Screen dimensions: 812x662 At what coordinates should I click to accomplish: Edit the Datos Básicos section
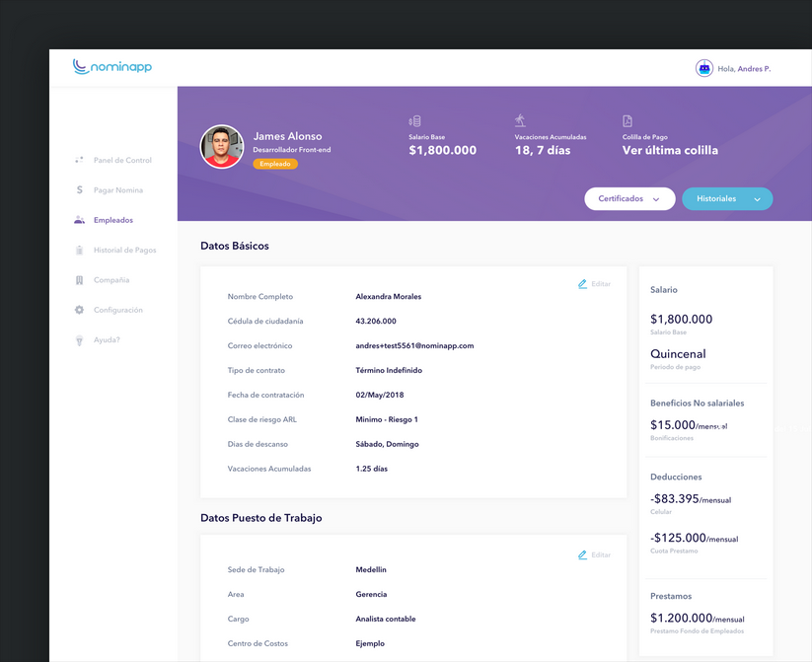coord(594,284)
